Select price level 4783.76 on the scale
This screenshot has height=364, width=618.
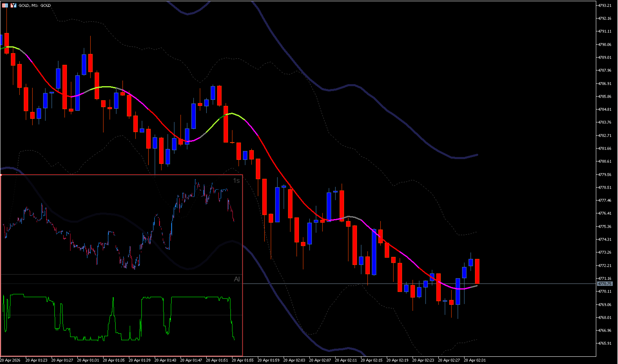(x=605, y=122)
